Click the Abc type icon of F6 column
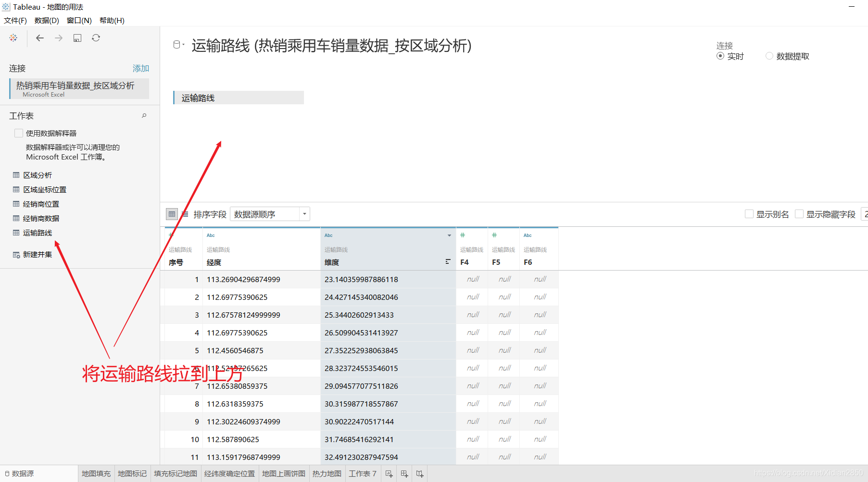The image size is (868, 482). 528,235
